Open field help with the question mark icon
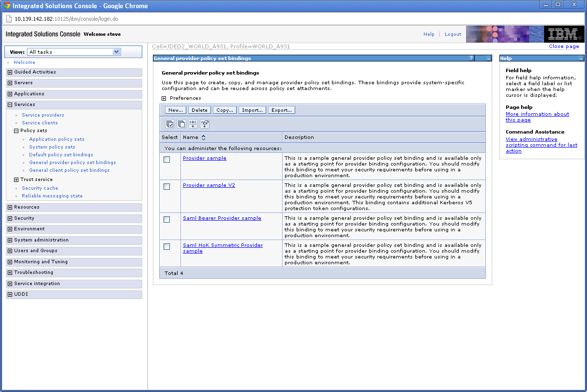Viewport: 587px width, 392px height. point(471,58)
